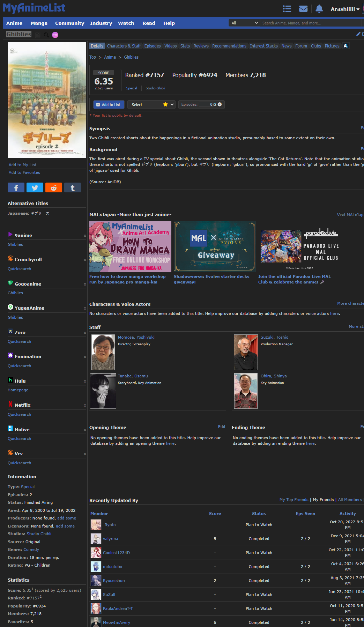Image resolution: width=364 pixels, height=627 pixels.
Task: Switch to the Pictures tab
Action: pos(332,46)
